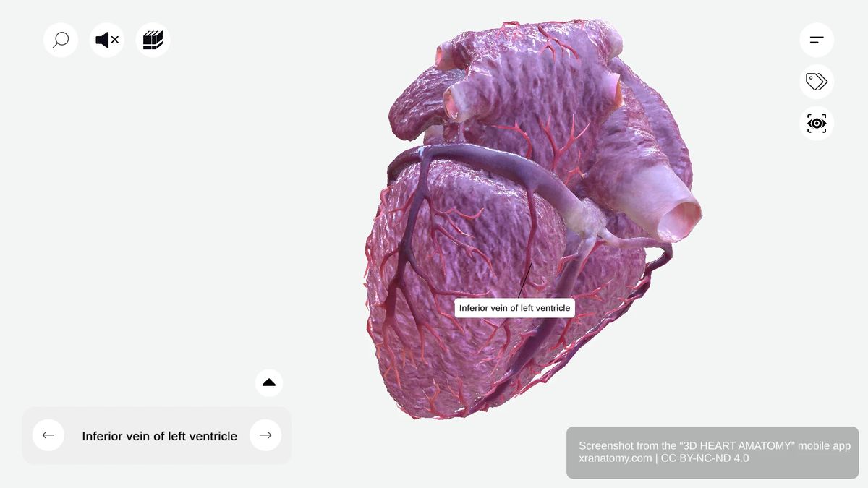Screen dimensions: 868x488
Task: Reveal details using the up chevron
Action: [269, 382]
